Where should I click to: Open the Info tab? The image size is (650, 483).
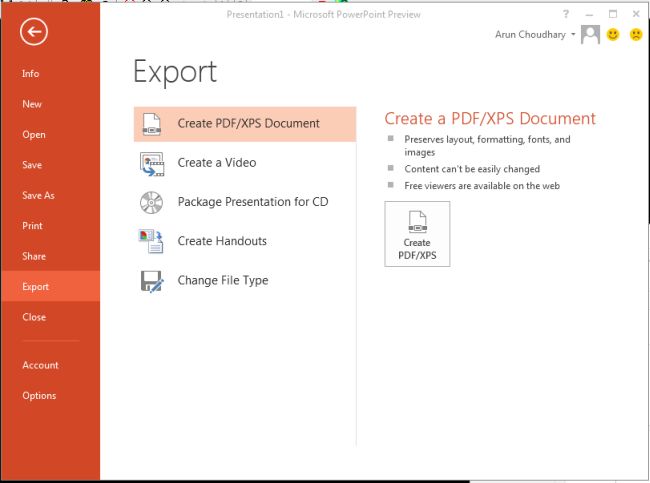(x=50, y=74)
